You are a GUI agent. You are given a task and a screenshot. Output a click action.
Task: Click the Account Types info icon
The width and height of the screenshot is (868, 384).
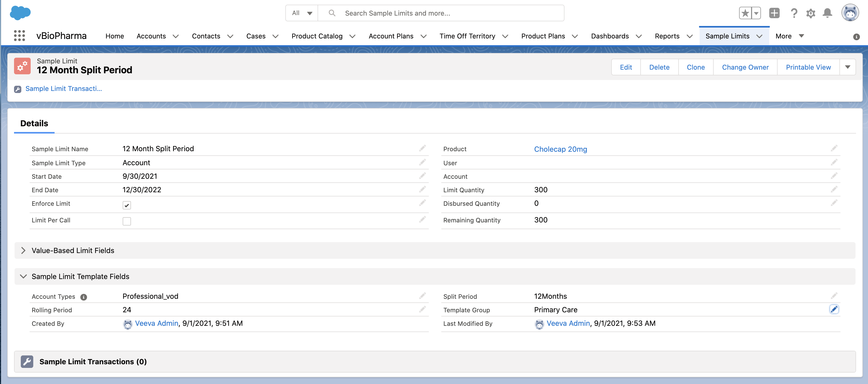(84, 297)
